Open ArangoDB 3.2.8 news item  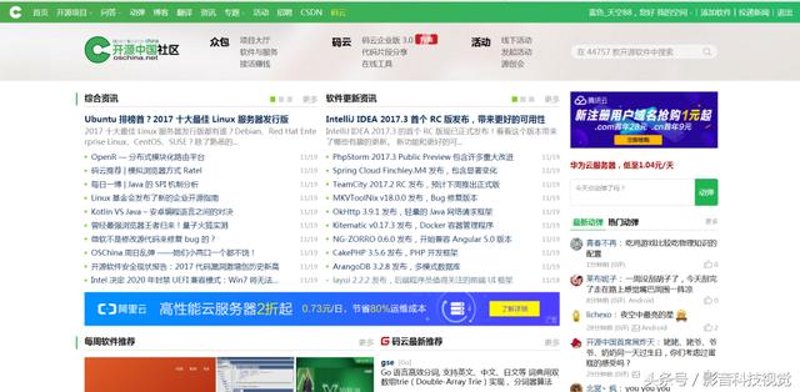pos(396,266)
